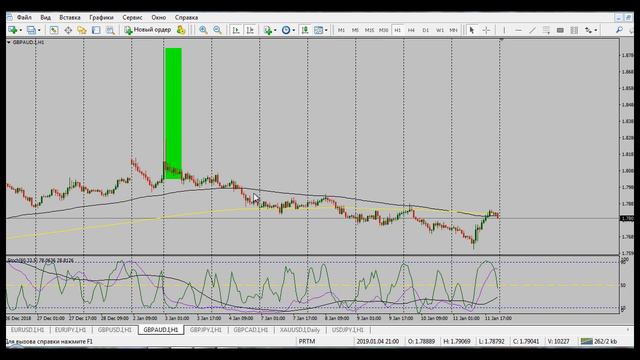The width and height of the screenshot is (640, 360).
Task: Select the striped column tool icon
Action: (574, 30)
